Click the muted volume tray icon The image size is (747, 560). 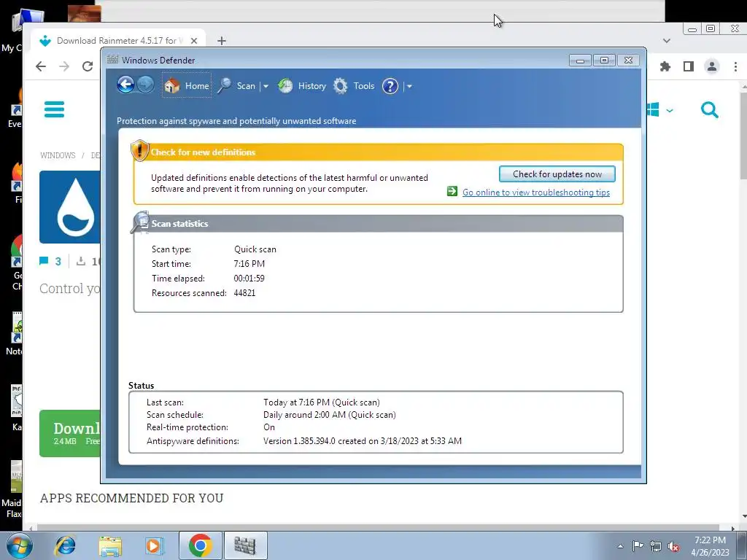point(673,547)
